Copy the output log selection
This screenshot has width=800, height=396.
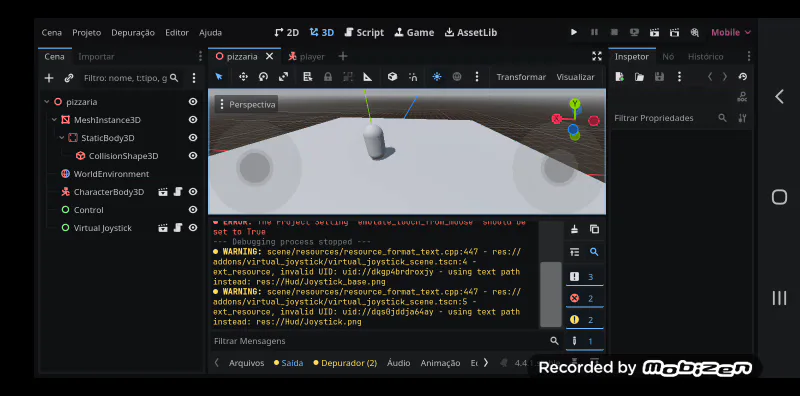point(594,229)
